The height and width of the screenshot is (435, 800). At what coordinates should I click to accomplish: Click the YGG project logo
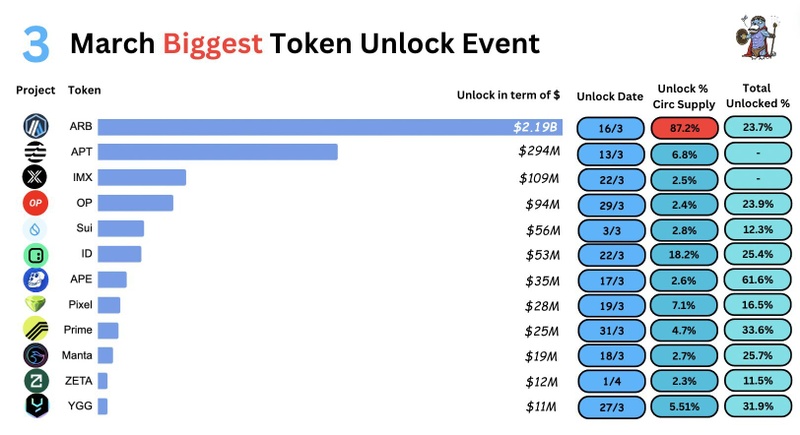tap(35, 405)
